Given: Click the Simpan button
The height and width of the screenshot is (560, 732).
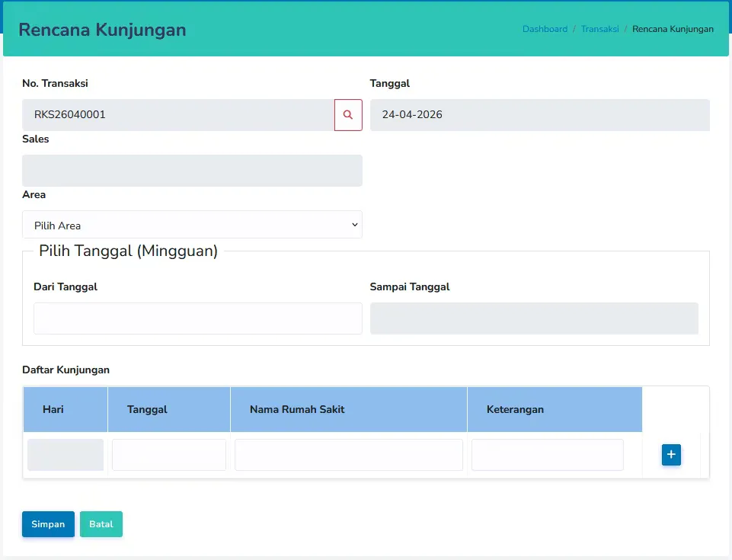Looking at the screenshot, I should pyautogui.click(x=48, y=524).
